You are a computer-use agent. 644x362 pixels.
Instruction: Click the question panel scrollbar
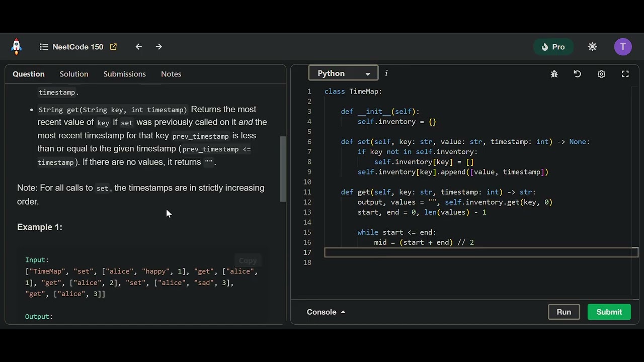pyautogui.click(x=283, y=168)
